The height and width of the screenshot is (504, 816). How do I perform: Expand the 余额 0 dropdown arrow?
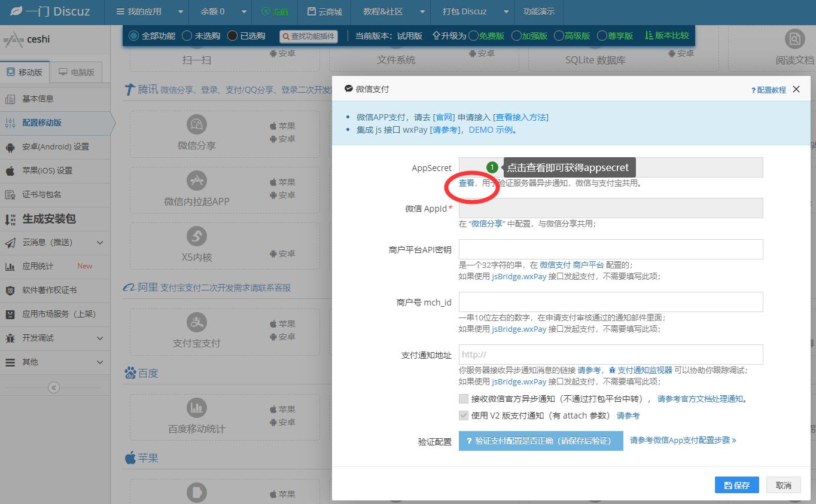[244, 12]
